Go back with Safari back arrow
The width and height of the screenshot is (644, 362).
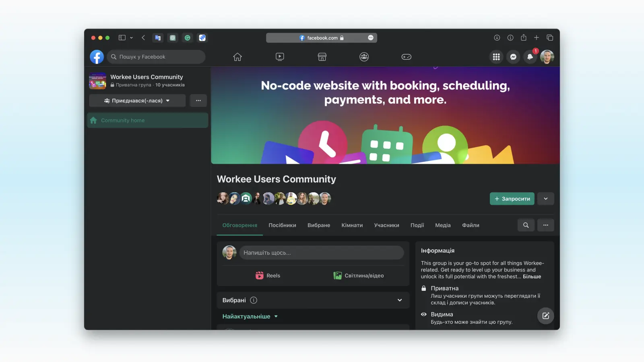(143, 38)
